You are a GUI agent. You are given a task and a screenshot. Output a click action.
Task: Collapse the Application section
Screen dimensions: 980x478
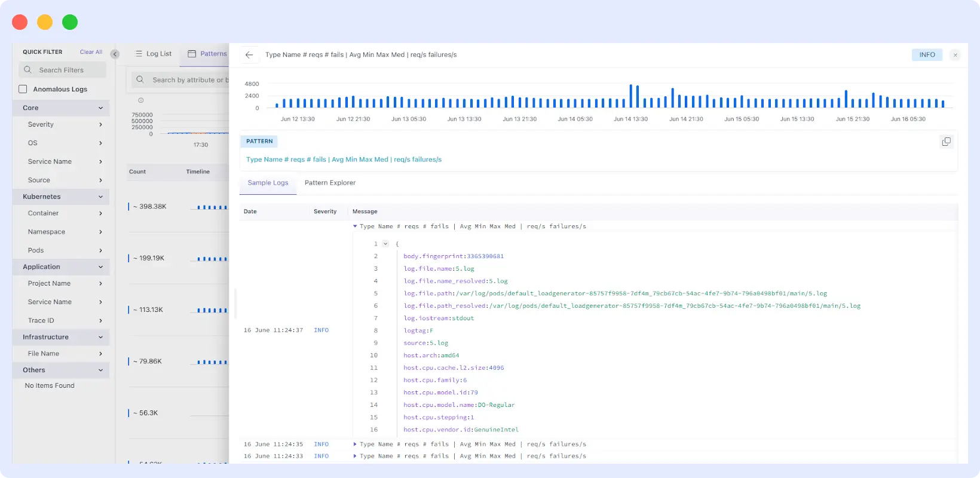point(100,267)
